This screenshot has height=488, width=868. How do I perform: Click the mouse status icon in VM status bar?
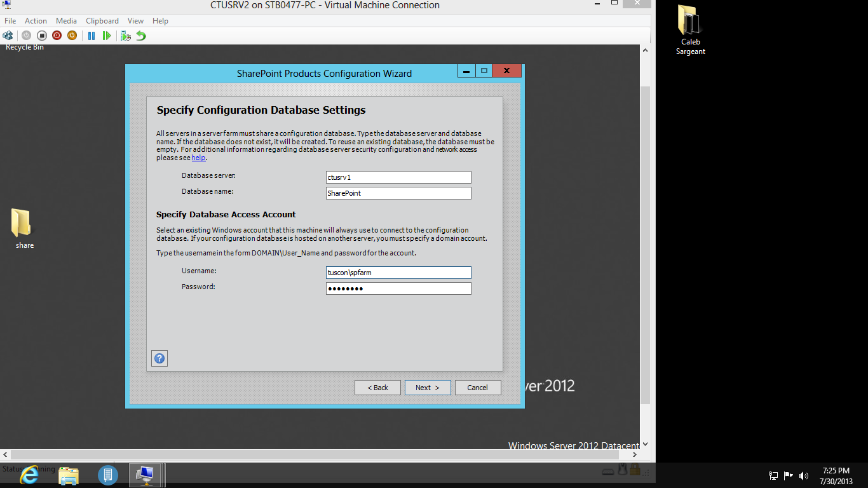(x=623, y=470)
